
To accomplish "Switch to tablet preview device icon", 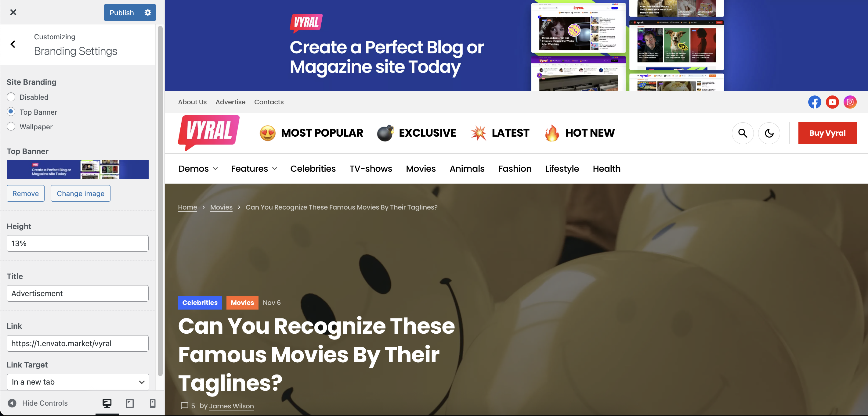I will [130, 403].
